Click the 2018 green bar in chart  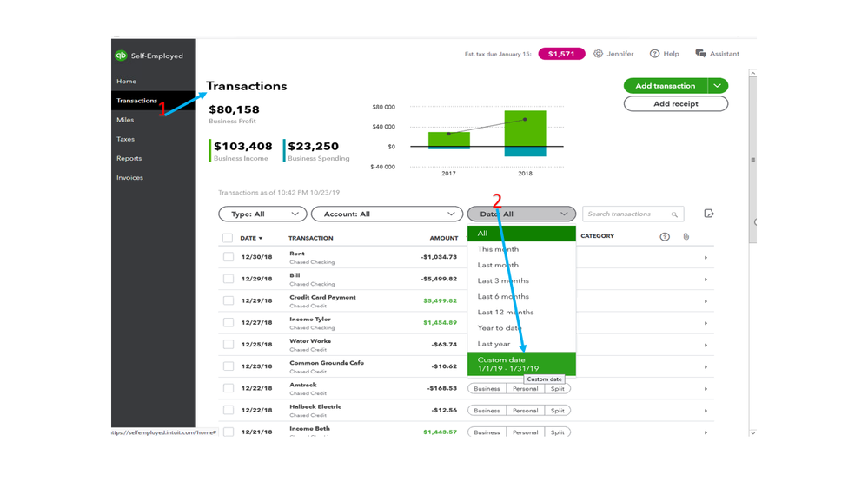click(526, 129)
